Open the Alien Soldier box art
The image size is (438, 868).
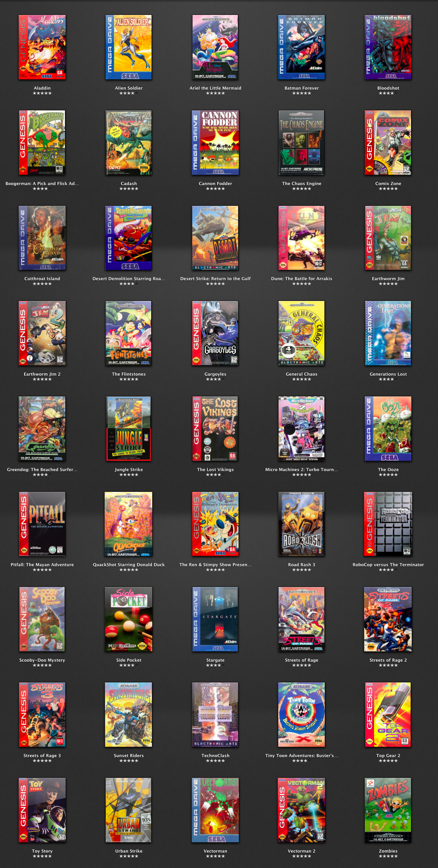pyautogui.click(x=128, y=47)
